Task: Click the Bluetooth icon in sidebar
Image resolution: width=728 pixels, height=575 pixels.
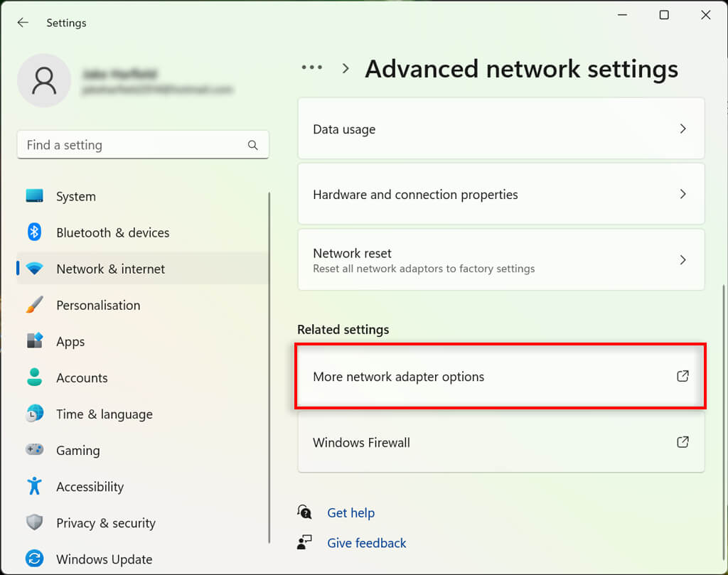Action: (35, 232)
